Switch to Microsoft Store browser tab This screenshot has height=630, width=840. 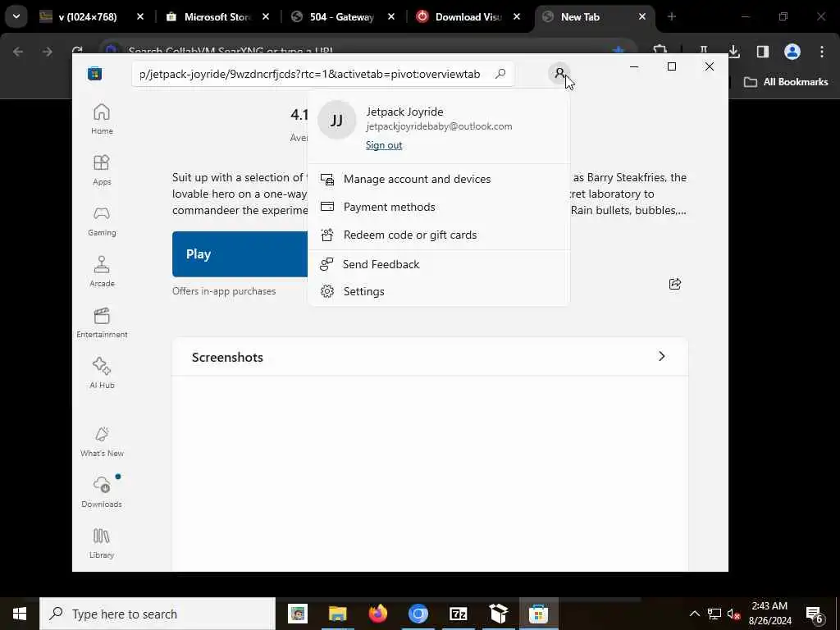coord(217,17)
